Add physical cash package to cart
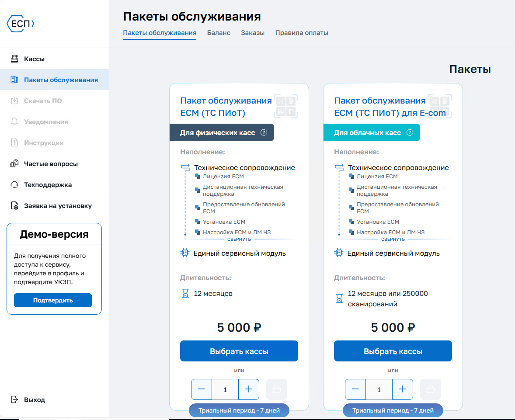 (x=277, y=389)
